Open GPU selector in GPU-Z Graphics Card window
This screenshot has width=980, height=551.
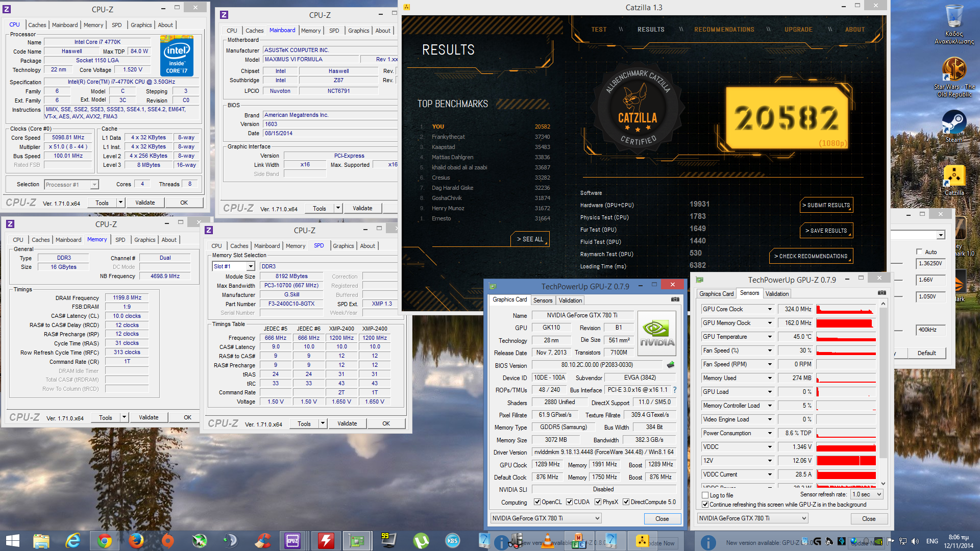(x=546, y=518)
